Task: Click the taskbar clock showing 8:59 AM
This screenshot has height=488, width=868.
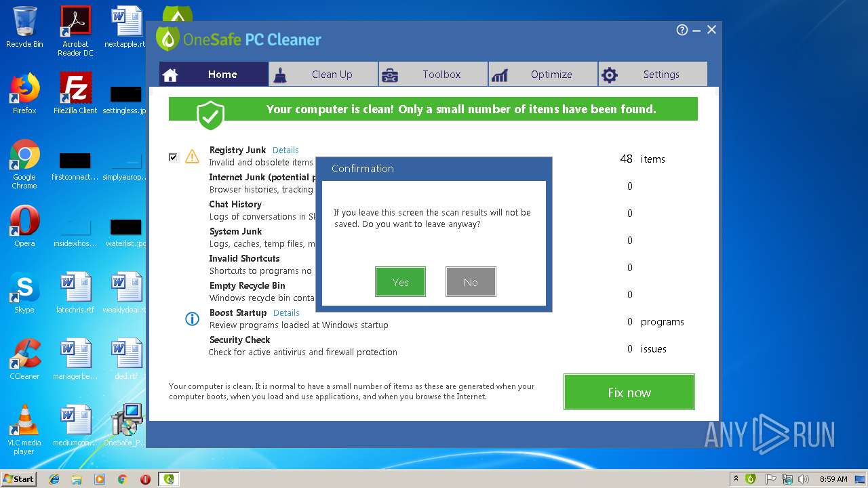Action: click(x=833, y=479)
